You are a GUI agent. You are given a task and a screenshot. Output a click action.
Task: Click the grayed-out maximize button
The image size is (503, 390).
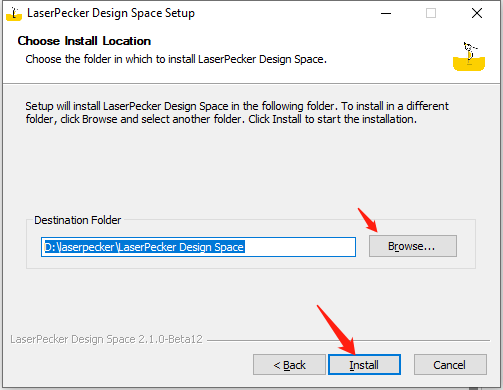(431, 14)
